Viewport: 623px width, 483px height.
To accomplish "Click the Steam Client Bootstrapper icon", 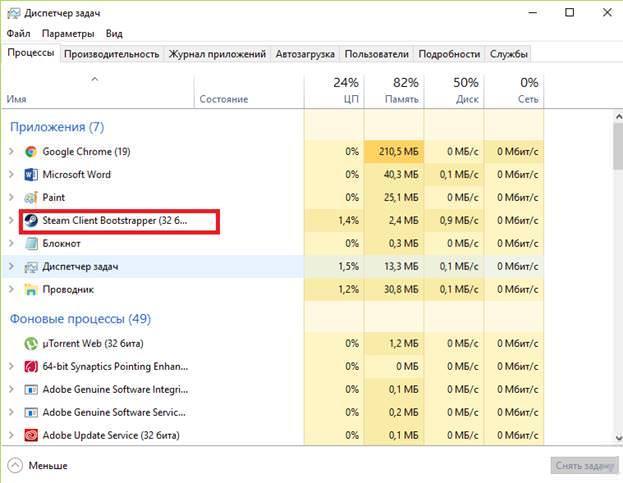I will 31,220.
